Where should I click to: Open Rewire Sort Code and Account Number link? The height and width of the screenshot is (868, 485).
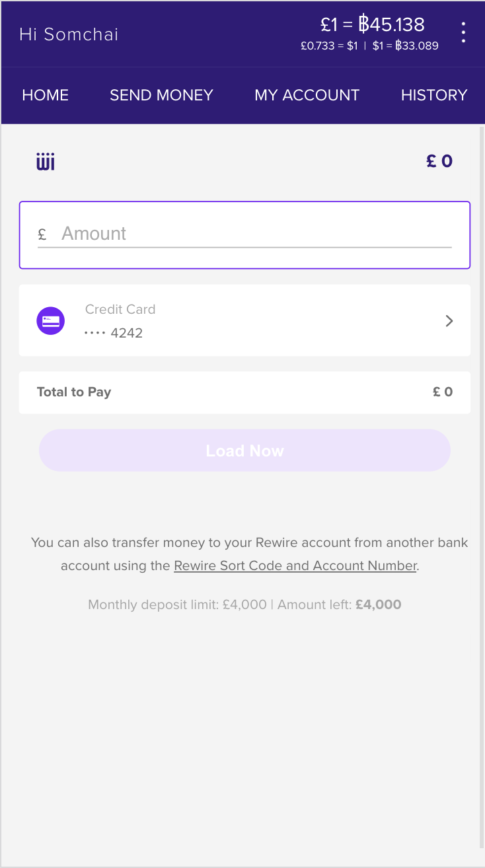pos(295,566)
